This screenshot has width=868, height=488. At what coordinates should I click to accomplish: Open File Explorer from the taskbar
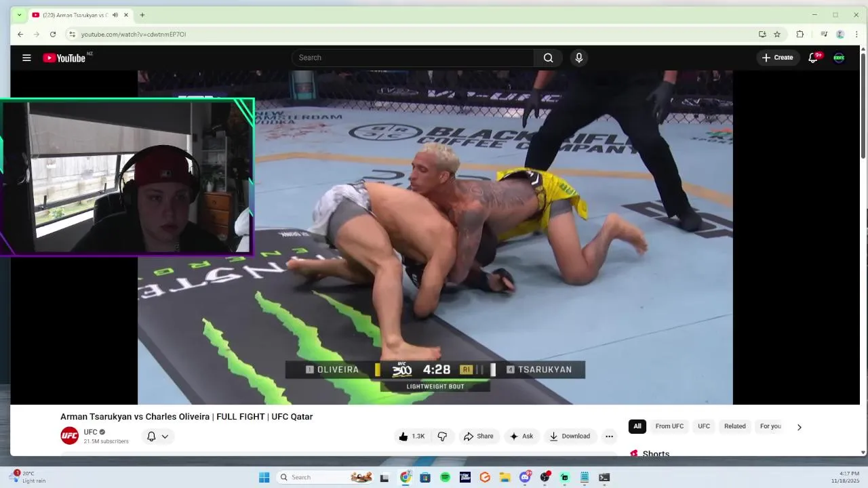click(x=505, y=477)
